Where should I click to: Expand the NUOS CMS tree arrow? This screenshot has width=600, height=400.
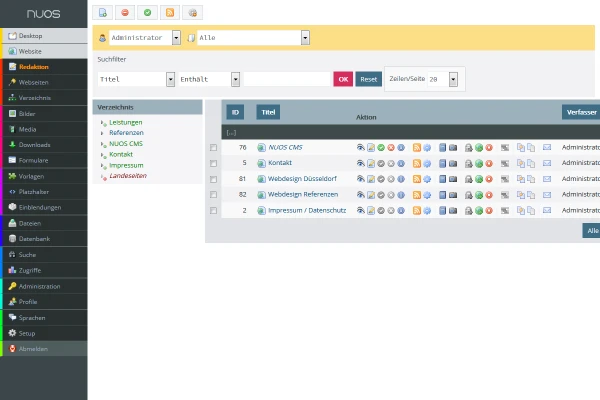[103, 144]
